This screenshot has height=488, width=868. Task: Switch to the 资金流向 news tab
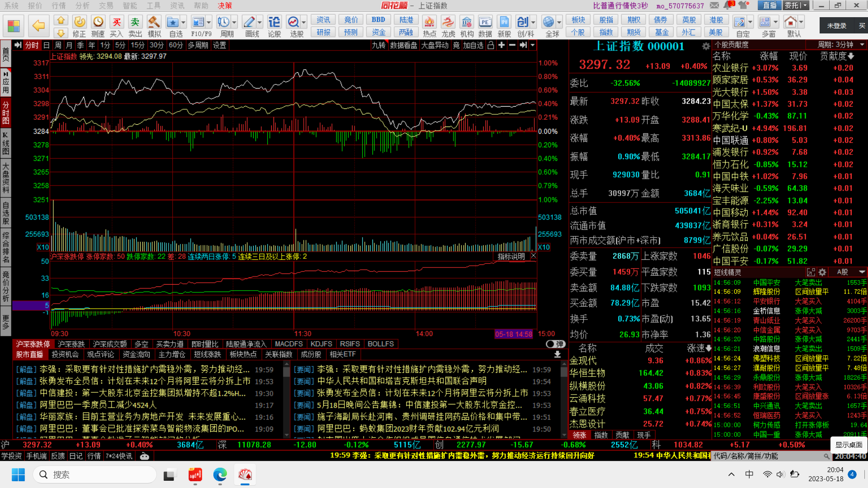click(137, 355)
